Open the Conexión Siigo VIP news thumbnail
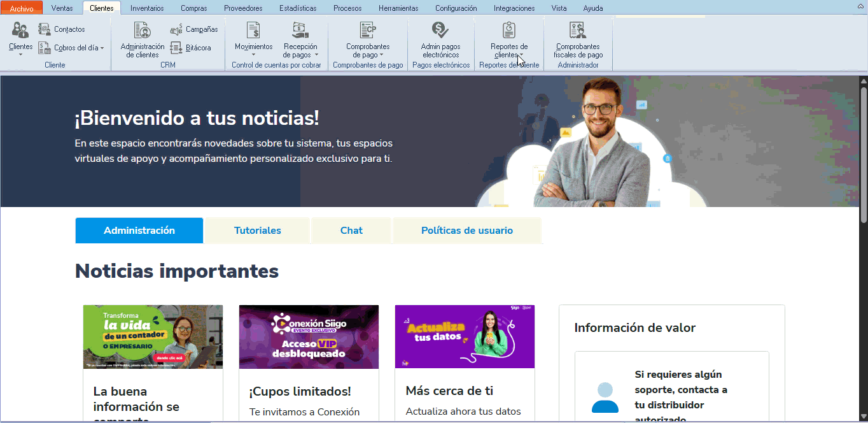The height and width of the screenshot is (423, 868). pyautogui.click(x=309, y=336)
